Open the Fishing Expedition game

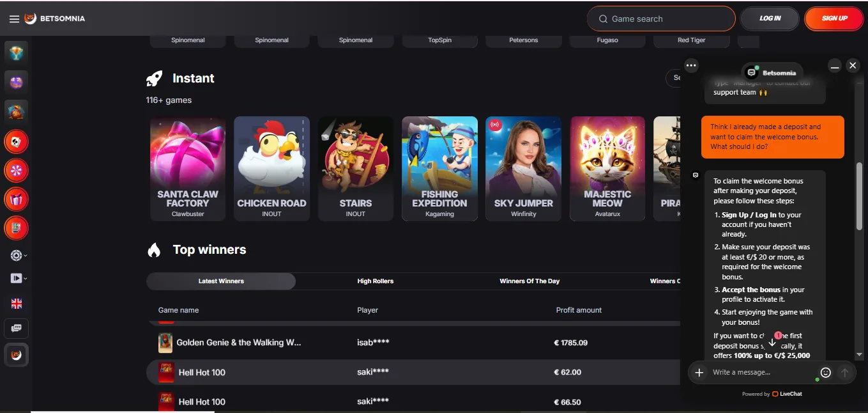[x=439, y=169]
